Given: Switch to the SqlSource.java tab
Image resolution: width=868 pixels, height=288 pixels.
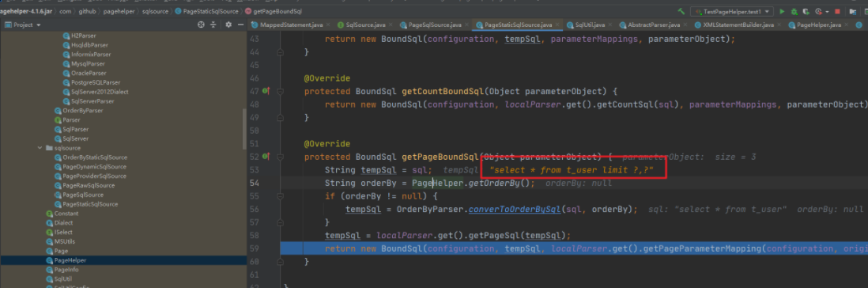Looking at the screenshot, I should [x=364, y=25].
